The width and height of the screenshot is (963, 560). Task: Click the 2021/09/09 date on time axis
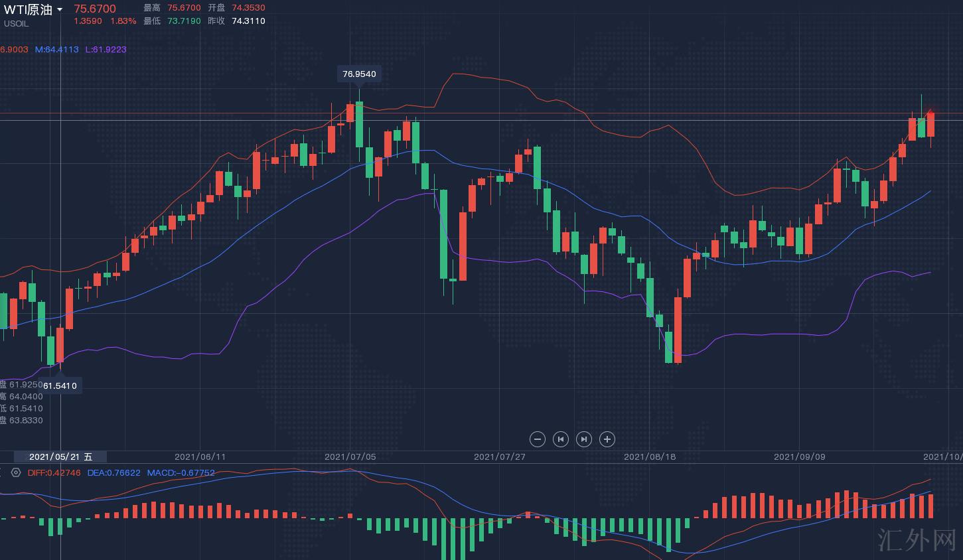tap(800, 457)
